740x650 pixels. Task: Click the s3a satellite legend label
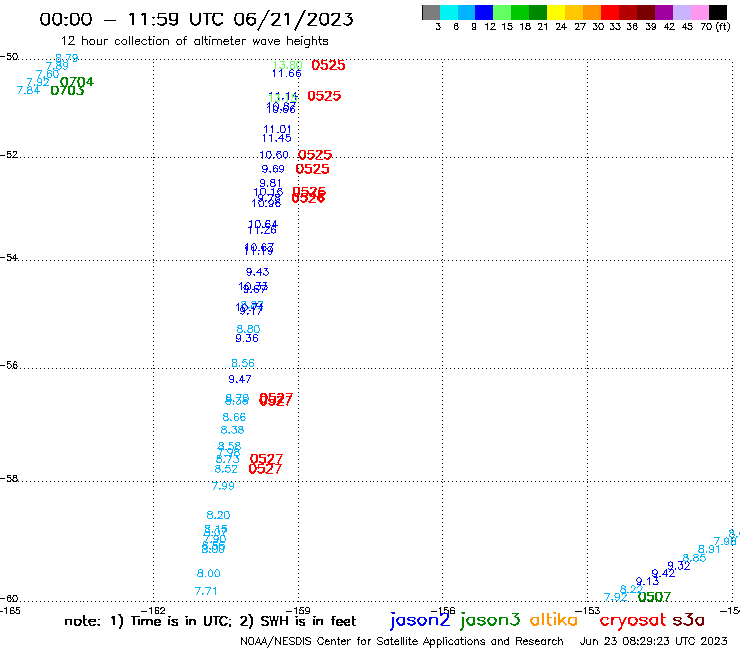pos(688,620)
